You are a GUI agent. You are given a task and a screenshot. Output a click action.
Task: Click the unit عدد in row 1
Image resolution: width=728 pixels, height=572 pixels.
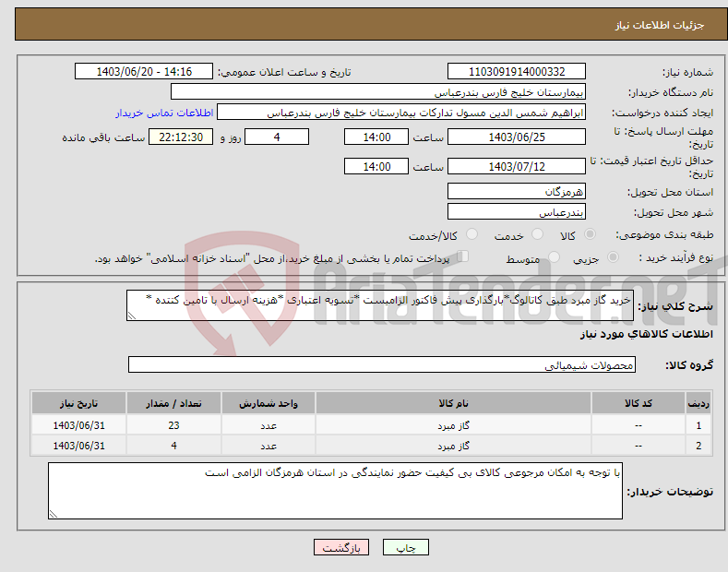pyautogui.click(x=269, y=425)
